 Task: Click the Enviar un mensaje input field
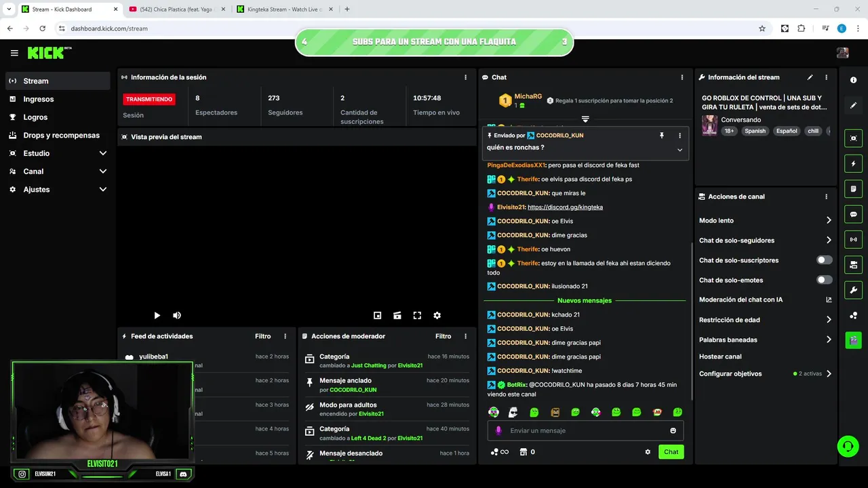[585, 430]
